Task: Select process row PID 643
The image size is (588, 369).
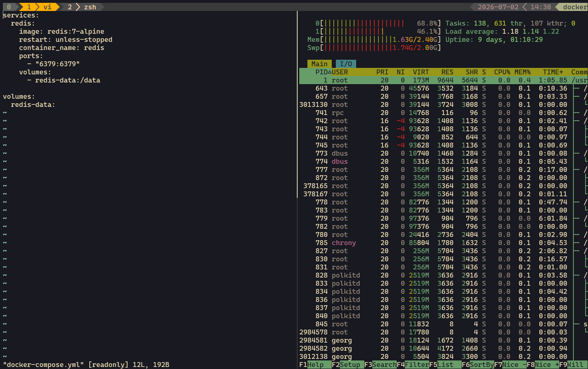Action: click(x=443, y=88)
